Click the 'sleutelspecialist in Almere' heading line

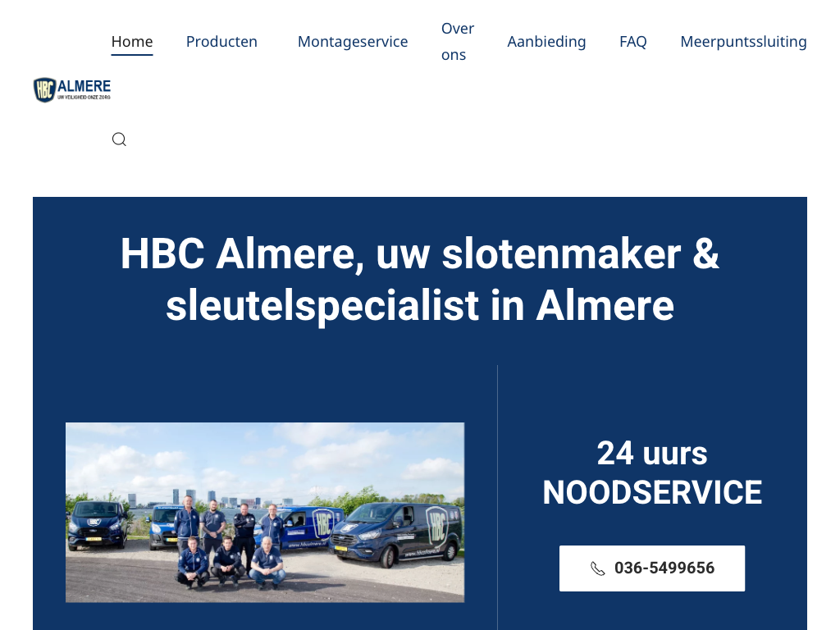(x=419, y=306)
